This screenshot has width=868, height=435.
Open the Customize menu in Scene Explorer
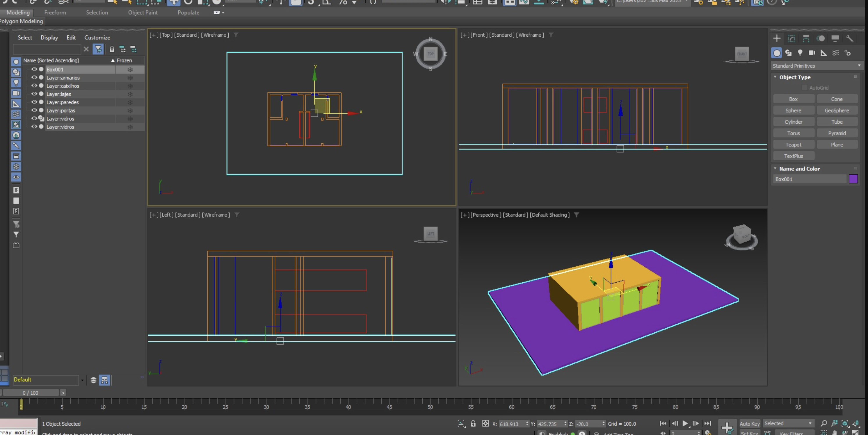click(97, 38)
